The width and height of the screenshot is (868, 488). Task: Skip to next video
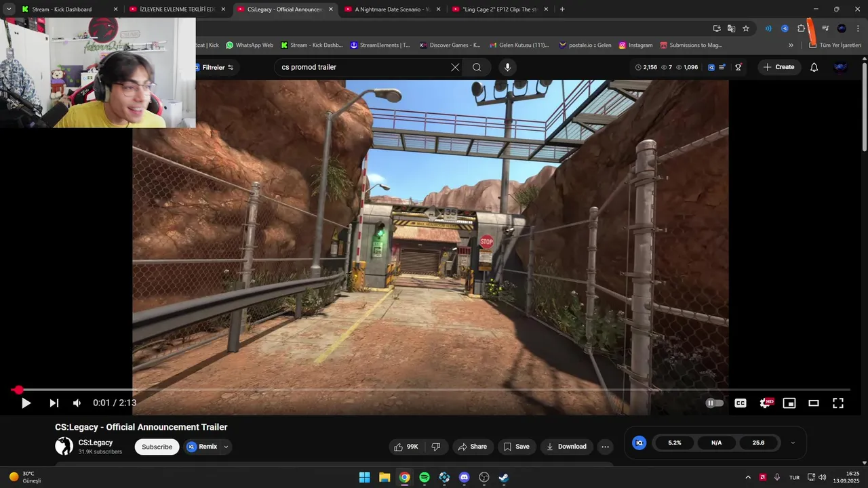pyautogui.click(x=54, y=403)
